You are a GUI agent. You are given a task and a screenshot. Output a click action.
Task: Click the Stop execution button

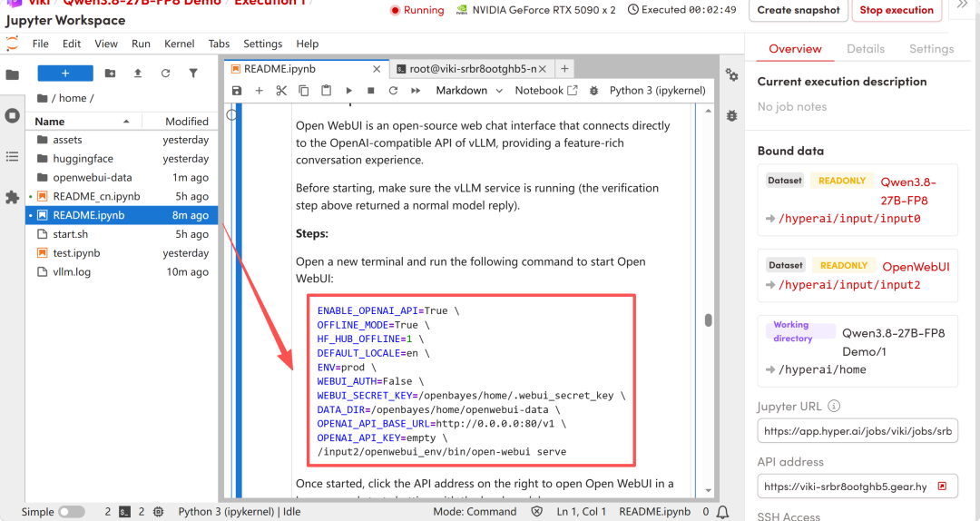(x=897, y=10)
